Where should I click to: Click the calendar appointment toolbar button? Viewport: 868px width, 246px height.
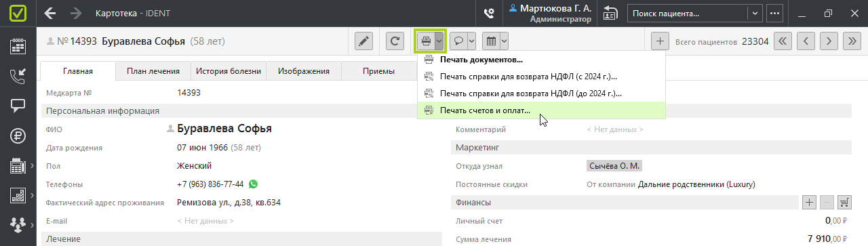491,41
